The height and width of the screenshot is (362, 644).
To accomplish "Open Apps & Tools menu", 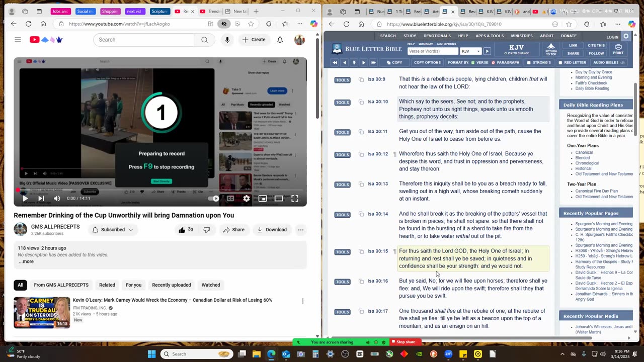I will pos(490,36).
